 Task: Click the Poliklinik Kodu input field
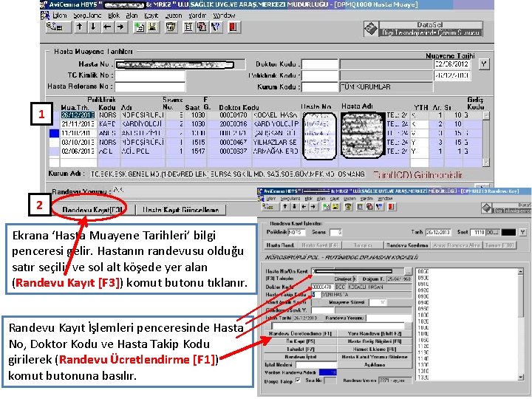pyautogui.click(x=320, y=75)
